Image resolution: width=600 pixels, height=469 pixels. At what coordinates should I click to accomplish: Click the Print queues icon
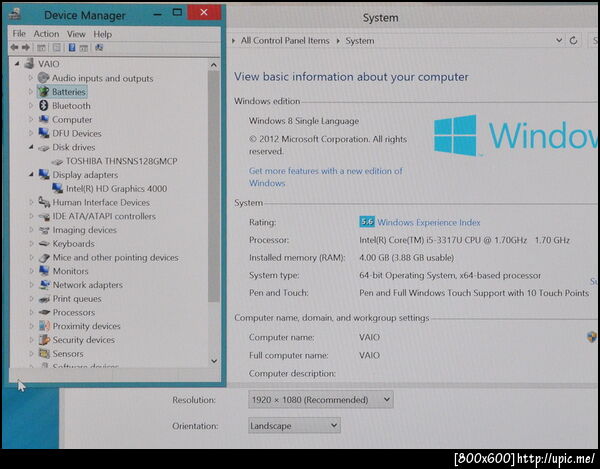tap(44, 299)
